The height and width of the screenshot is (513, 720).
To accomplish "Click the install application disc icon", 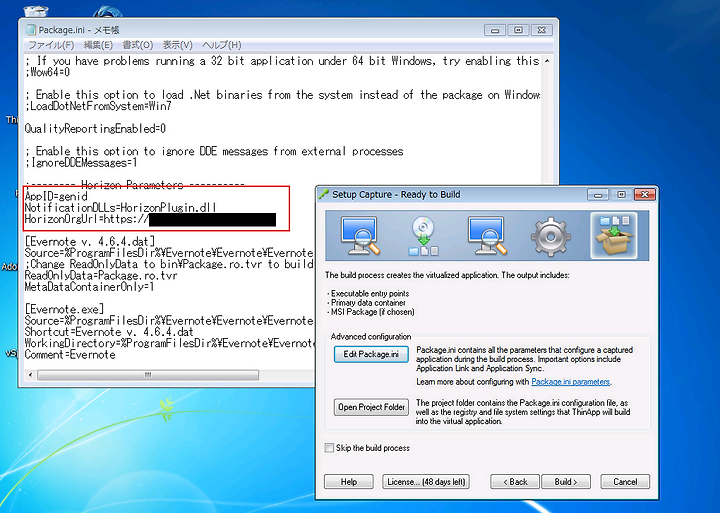I will coord(423,236).
